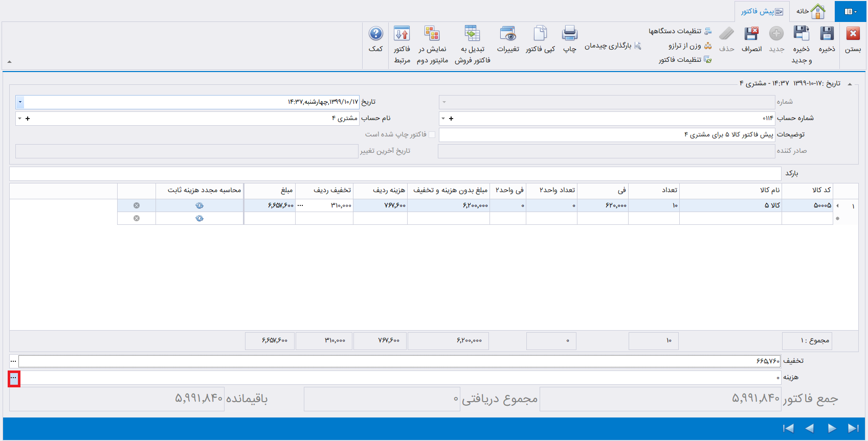Open the Help (کمک) icon
The width and height of the screenshot is (868, 441).
pos(375,34)
